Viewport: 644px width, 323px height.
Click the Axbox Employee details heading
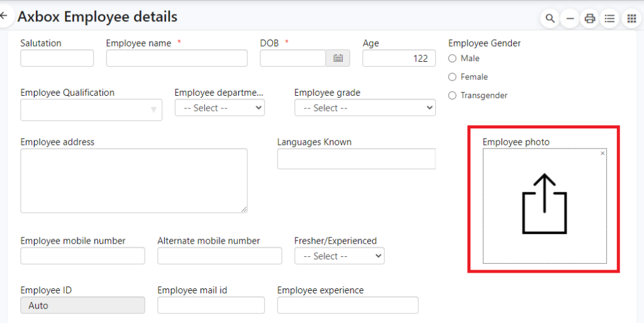click(97, 17)
